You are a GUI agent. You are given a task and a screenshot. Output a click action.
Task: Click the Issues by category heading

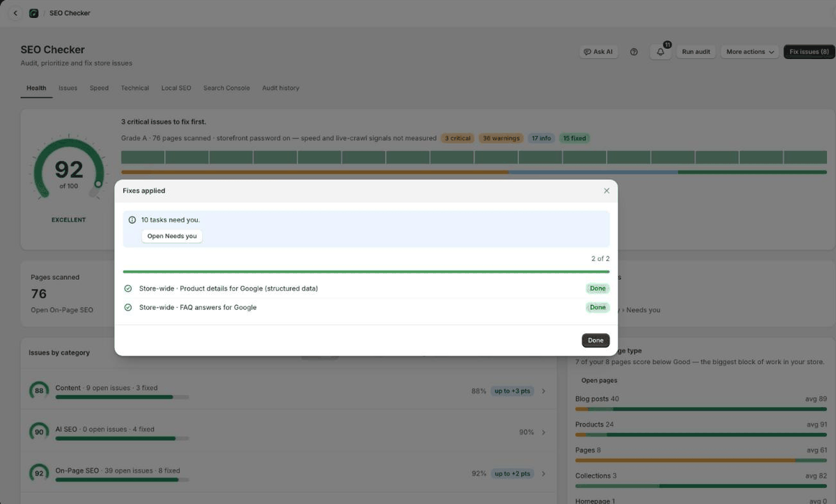click(x=59, y=353)
